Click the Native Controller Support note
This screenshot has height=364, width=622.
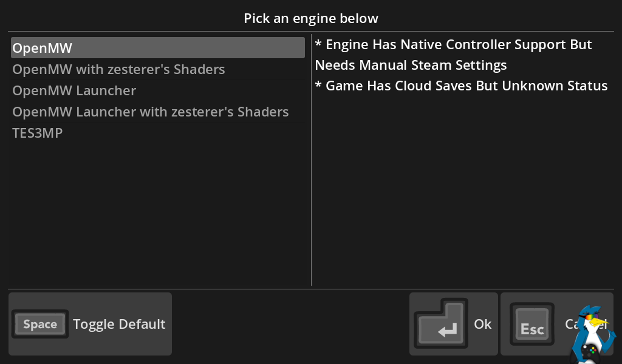coord(453,44)
